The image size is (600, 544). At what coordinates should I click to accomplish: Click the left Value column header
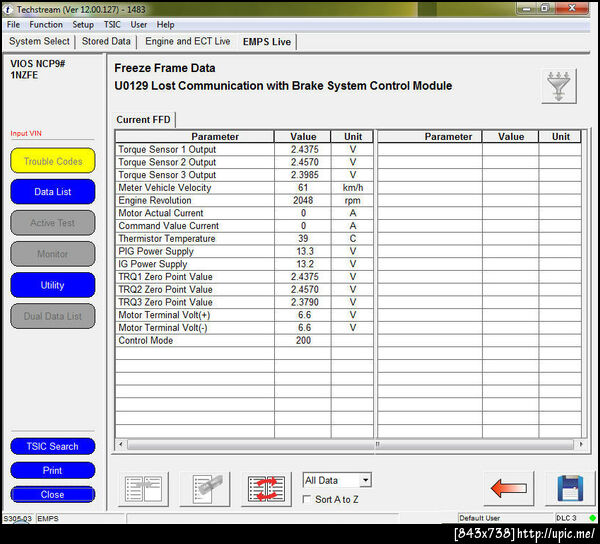(x=303, y=137)
